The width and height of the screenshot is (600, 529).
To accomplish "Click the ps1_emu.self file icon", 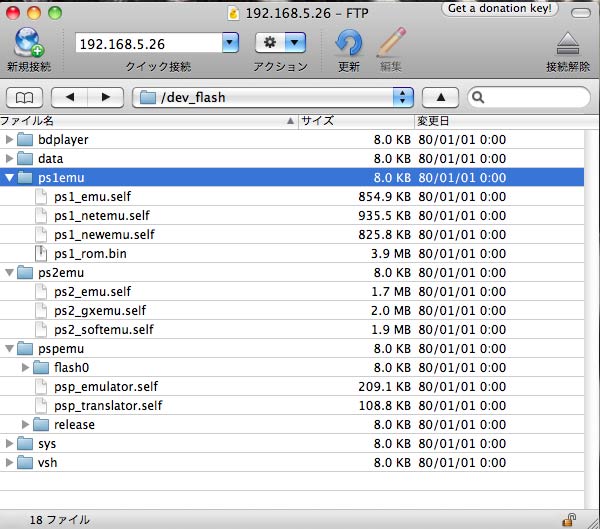I will coord(41,196).
